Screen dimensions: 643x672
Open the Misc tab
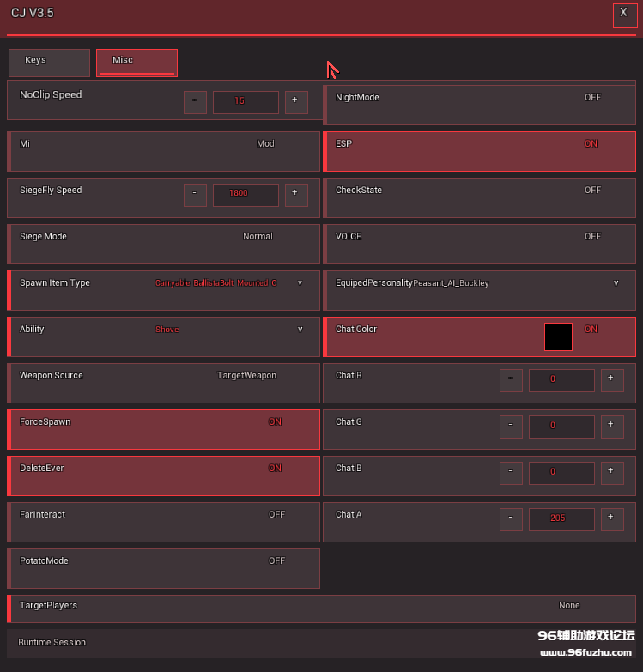click(x=136, y=63)
